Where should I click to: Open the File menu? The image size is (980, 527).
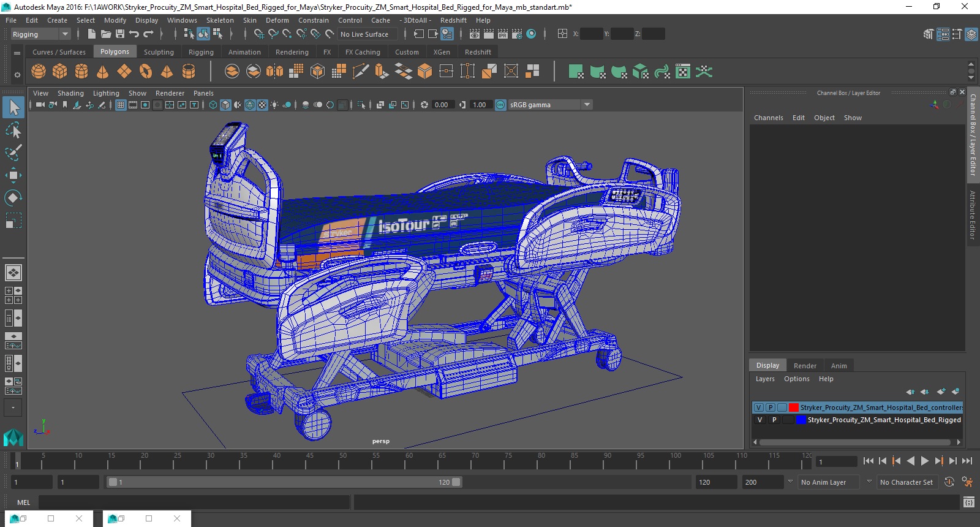click(11, 20)
